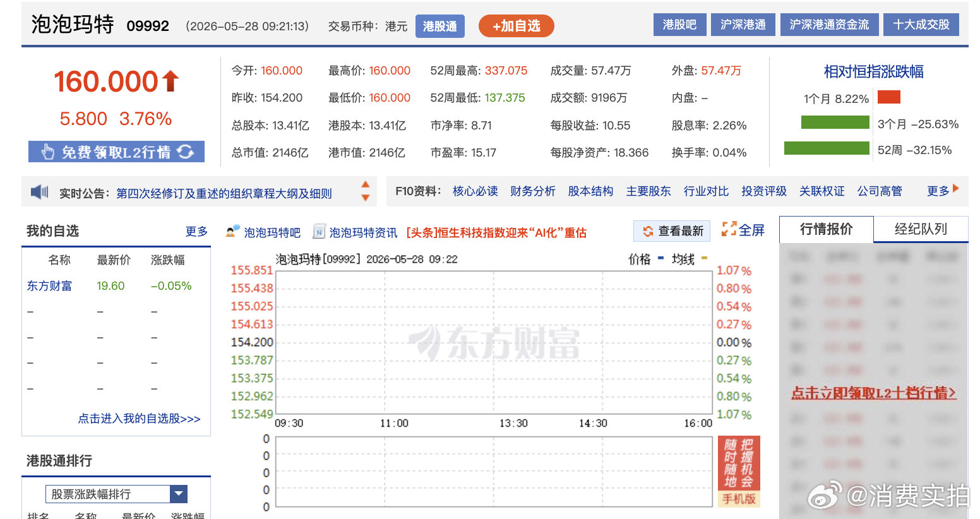
Task: Click the orange arrow beside 更多 in F10
Action: pos(955,188)
